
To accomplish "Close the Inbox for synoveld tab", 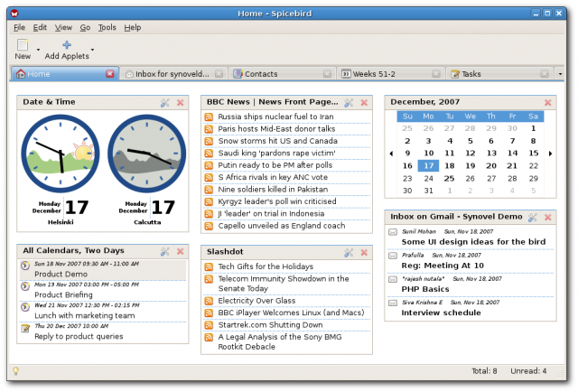I will click(x=219, y=74).
